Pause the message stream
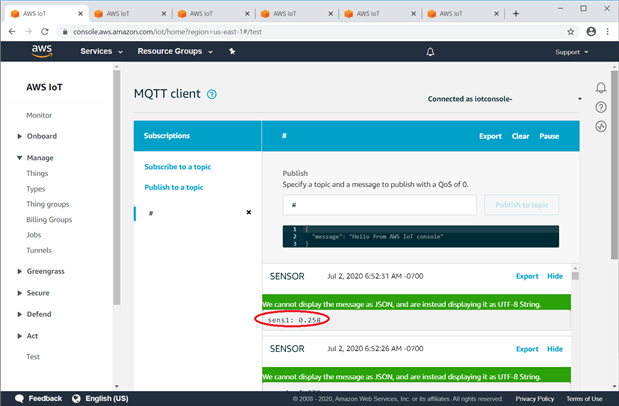619x406 pixels. pos(549,136)
